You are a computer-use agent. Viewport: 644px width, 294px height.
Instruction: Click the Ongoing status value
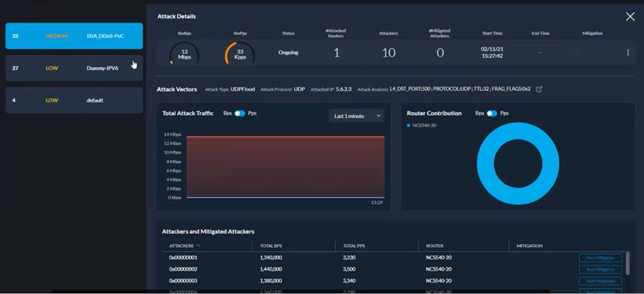[x=288, y=52]
